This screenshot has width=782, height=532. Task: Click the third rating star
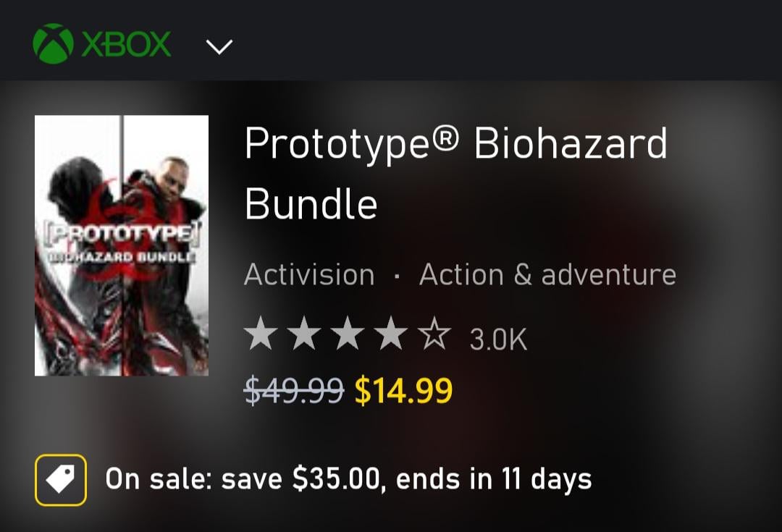point(349,337)
